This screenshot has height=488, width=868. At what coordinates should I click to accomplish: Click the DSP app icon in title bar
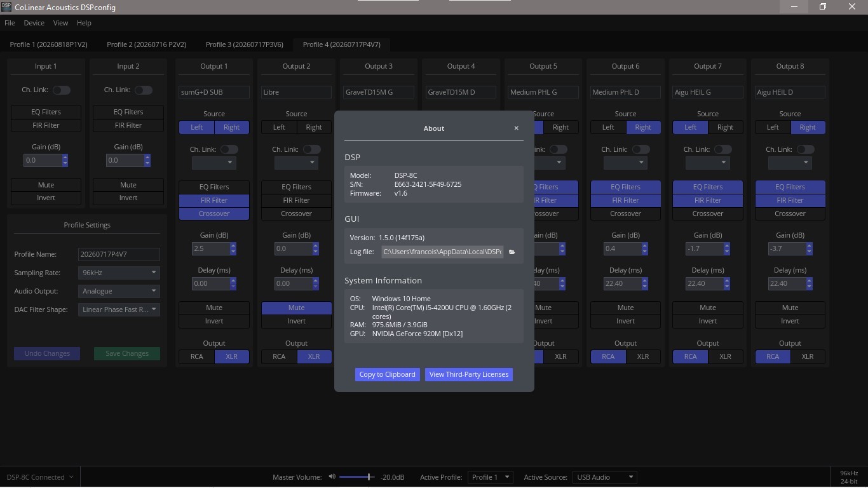(x=6, y=6)
